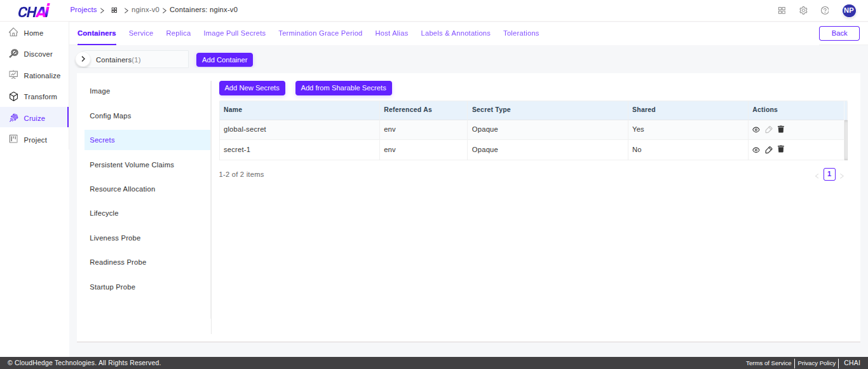Screen dimensions: 868x369
Task: Select Cruize in sidebar
Action: tap(34, 118)
